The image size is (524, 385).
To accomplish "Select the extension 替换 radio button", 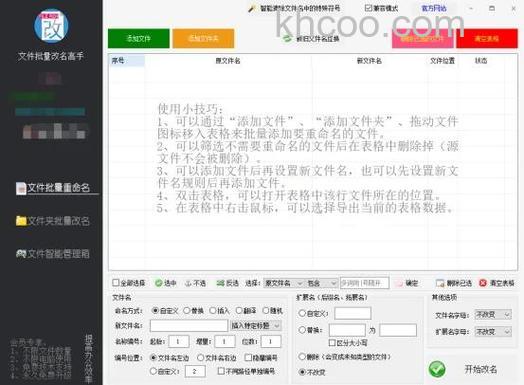I will [x=302, y=330].
